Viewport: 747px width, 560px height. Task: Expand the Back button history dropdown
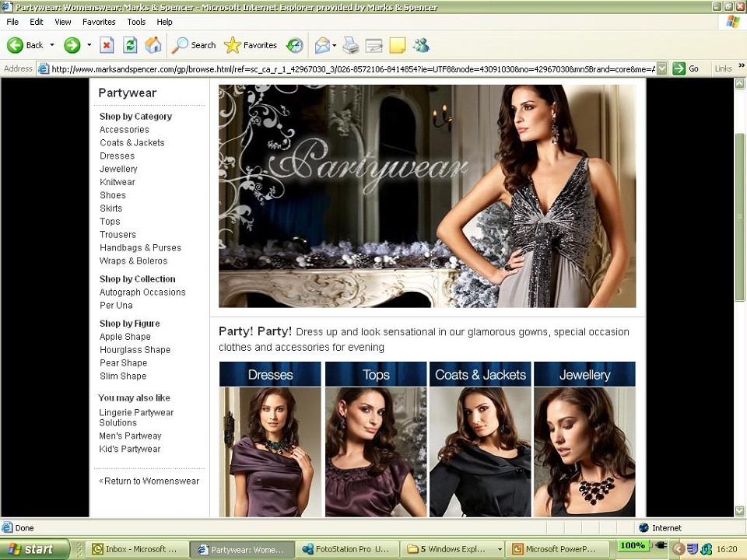coord(52,45)
